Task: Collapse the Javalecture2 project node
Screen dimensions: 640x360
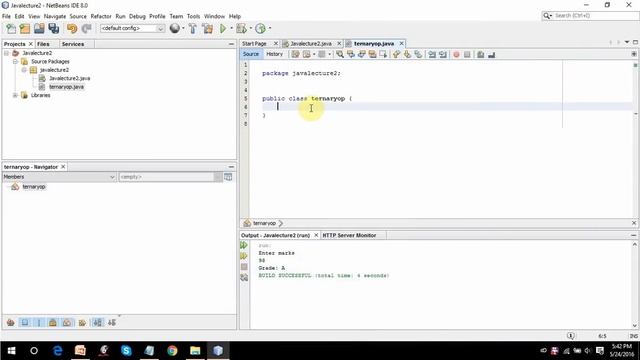Action: coord(7,53)
